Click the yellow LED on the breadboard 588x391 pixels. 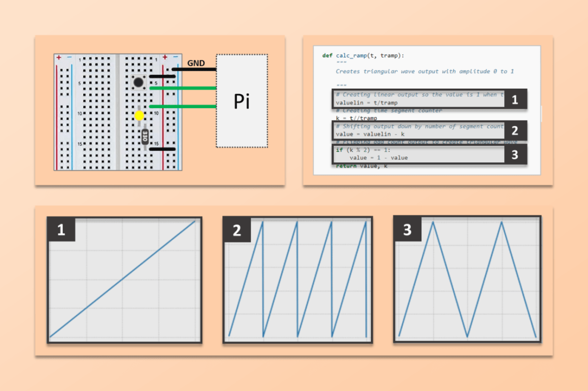pyautogui.click(x=139, y=115)
